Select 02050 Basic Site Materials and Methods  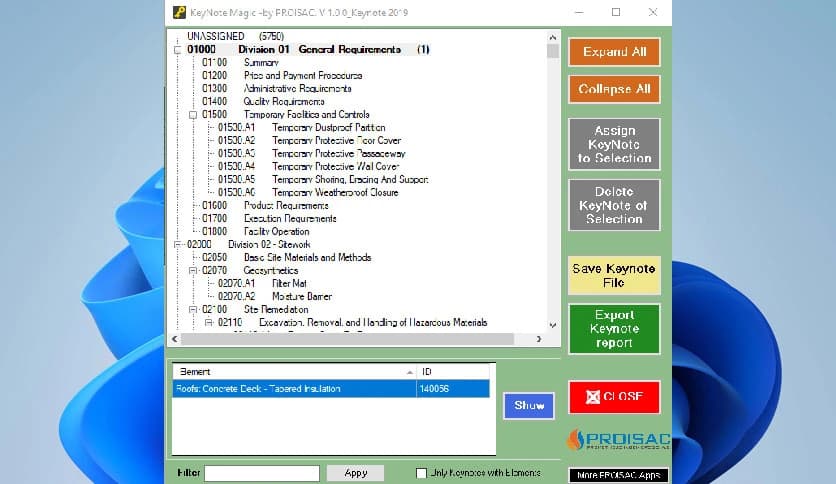287,257
